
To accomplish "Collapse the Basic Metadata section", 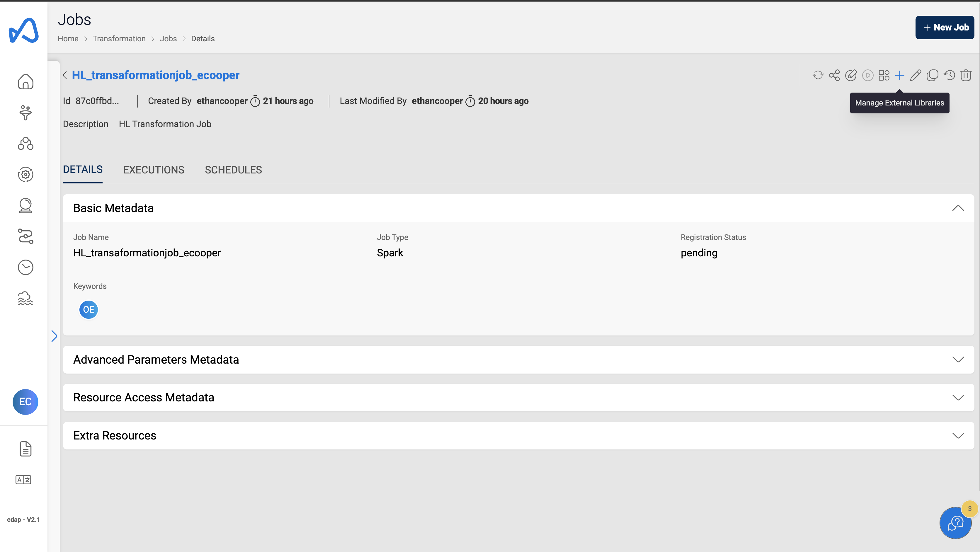I will pos(958,208).
